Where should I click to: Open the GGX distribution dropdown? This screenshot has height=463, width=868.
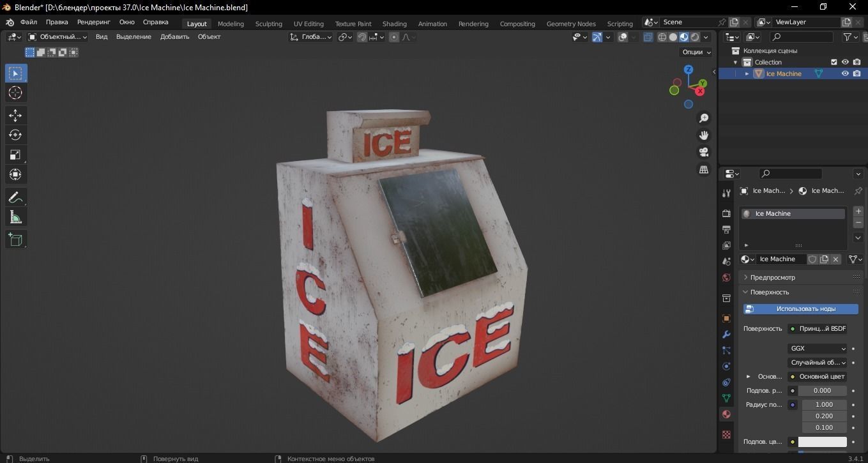(x=818, y=349)
